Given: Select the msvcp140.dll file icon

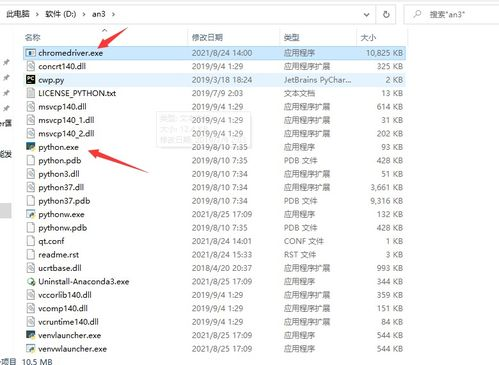Looking at the screenshot, I should (31, 106).
